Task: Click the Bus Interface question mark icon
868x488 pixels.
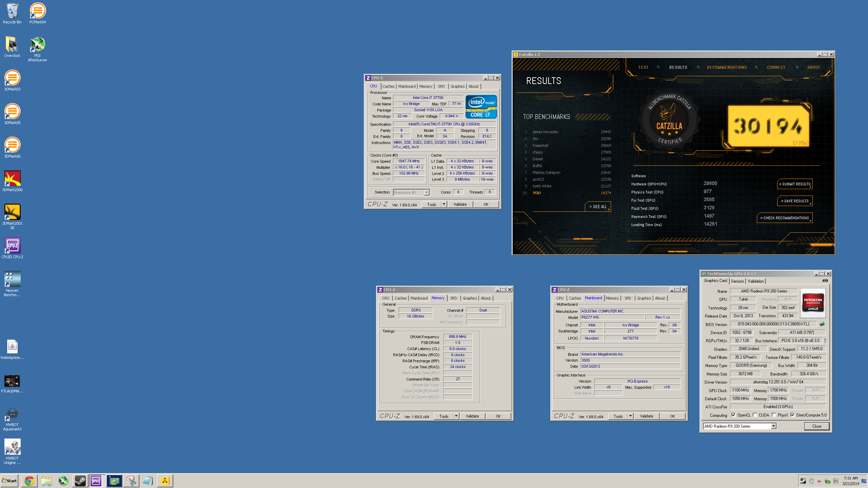Action: pyautogui.click(x=825, y=341)
